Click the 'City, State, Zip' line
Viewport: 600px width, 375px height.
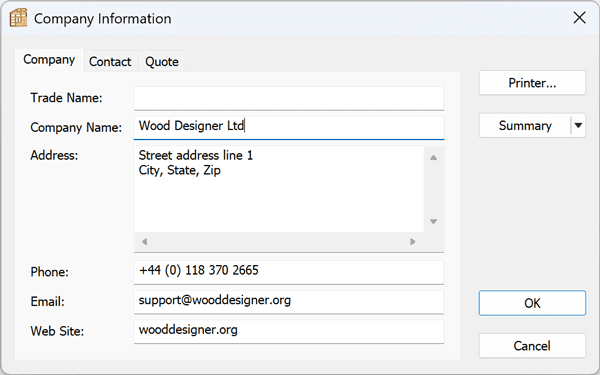179,170
